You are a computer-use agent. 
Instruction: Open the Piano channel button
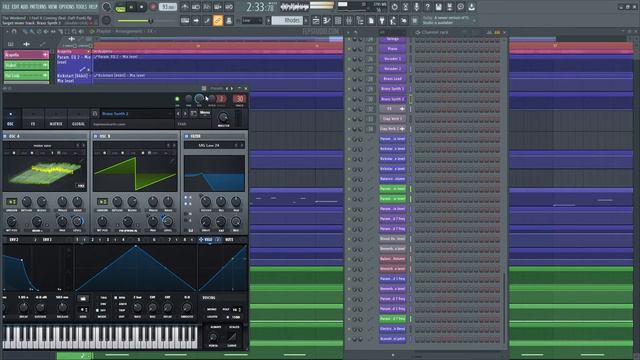[x=392, y=49]
